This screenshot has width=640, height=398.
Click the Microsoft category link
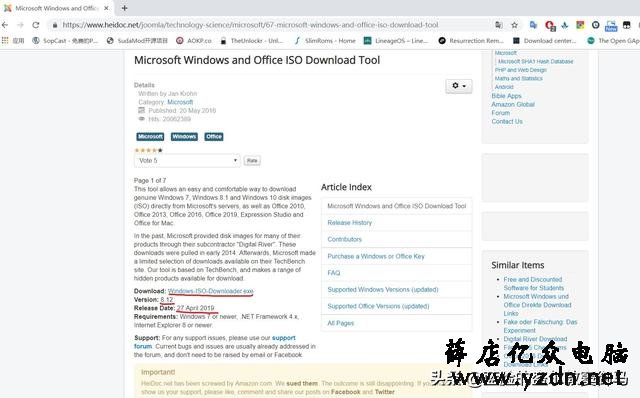point(180,102)
